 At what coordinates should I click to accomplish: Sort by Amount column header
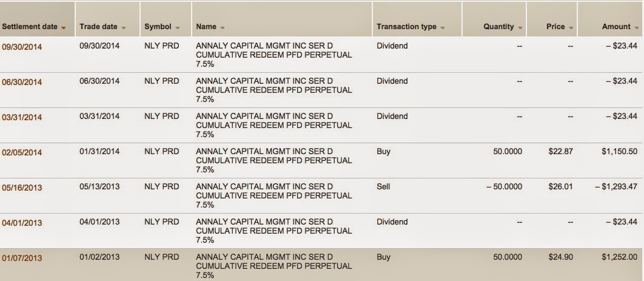(x=615, y=27)
